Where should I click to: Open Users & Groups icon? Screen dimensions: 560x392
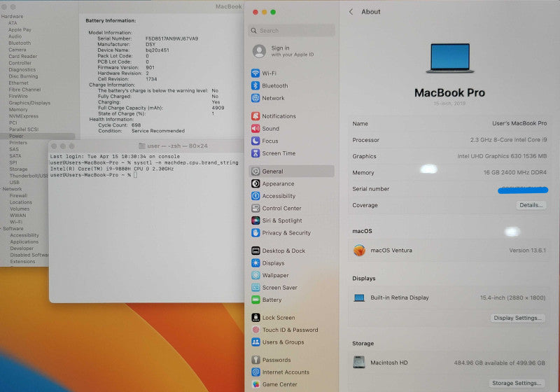point(255,342)
